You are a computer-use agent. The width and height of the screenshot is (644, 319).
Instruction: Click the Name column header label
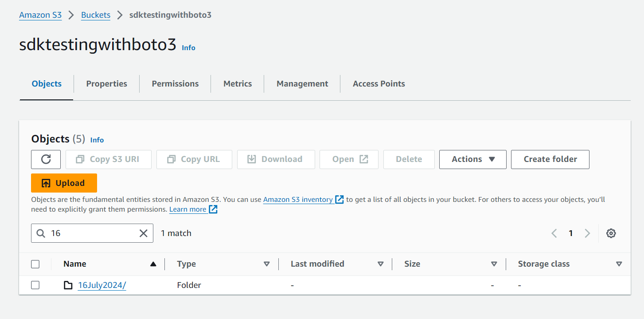pyautogui.click(x=75, y=264)
